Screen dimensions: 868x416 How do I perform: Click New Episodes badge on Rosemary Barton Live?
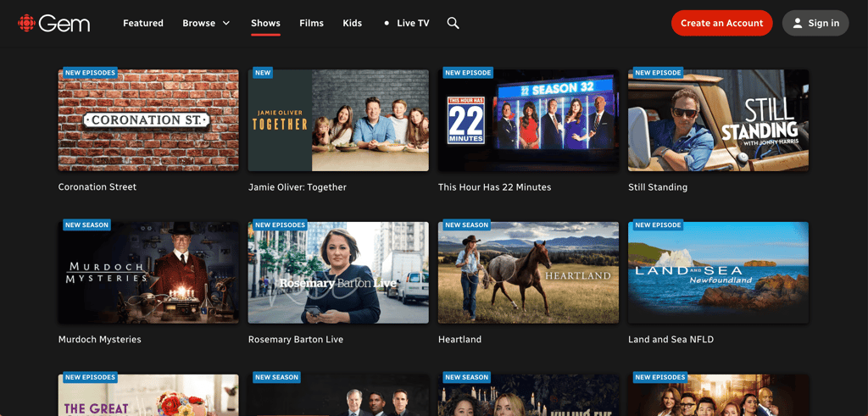pyautogui.click(x=280, y=225)
